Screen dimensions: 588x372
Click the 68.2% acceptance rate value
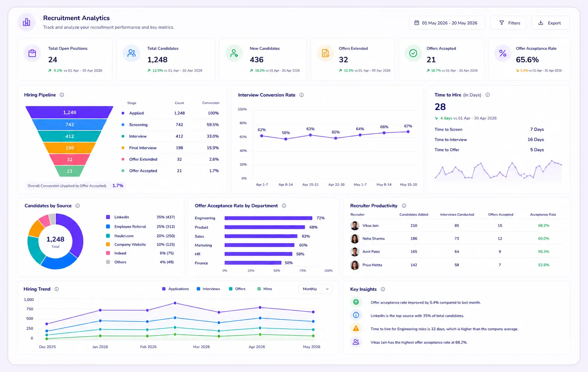pyautogui.click(x=543, y=225)
